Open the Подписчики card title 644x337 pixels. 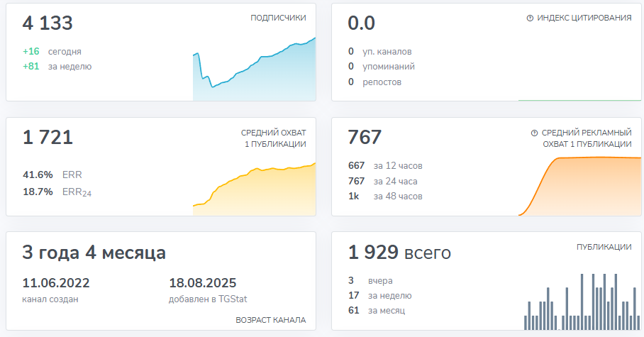278,18
